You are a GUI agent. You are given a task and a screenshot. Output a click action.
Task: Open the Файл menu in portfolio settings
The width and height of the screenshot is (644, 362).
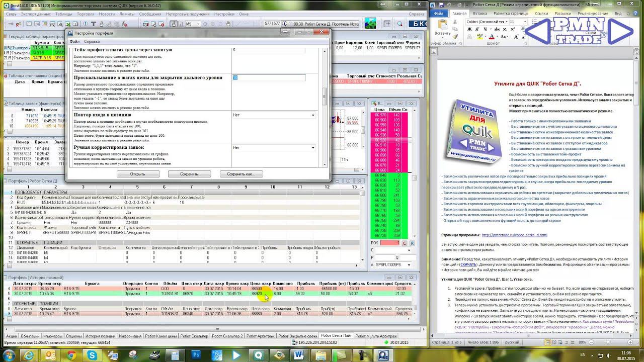click(x=74, y=42)
